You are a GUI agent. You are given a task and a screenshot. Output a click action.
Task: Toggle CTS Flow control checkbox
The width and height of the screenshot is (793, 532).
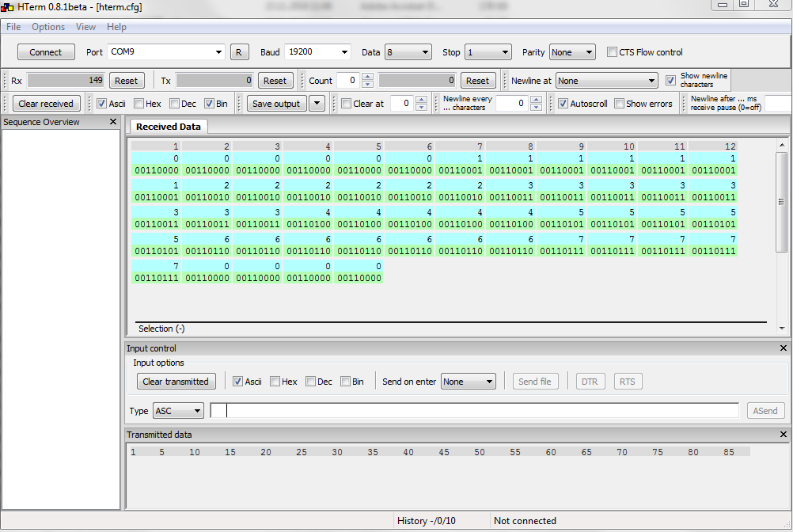[x=612, y=52]
